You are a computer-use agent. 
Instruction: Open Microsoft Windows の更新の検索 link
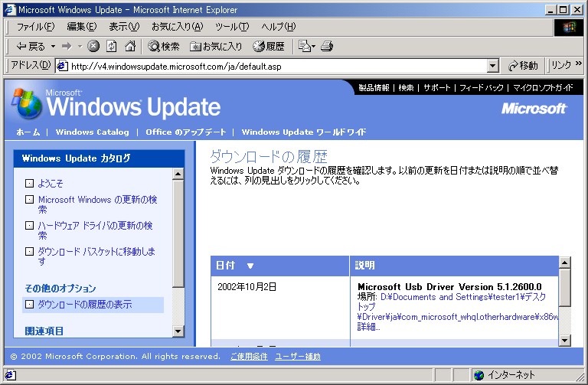click(97, 204)
